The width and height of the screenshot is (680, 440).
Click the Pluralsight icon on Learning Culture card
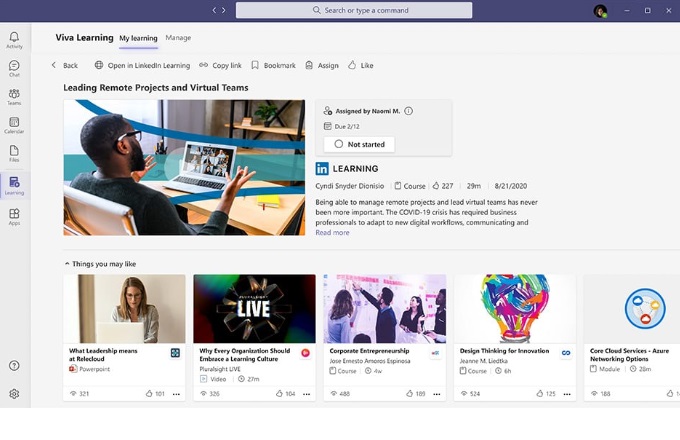point(305,353)
